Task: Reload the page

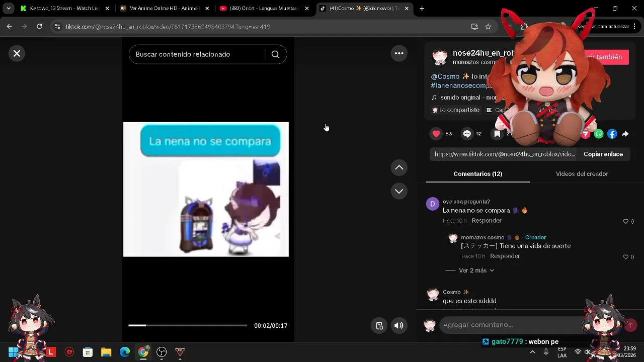Action: point(39,27)
